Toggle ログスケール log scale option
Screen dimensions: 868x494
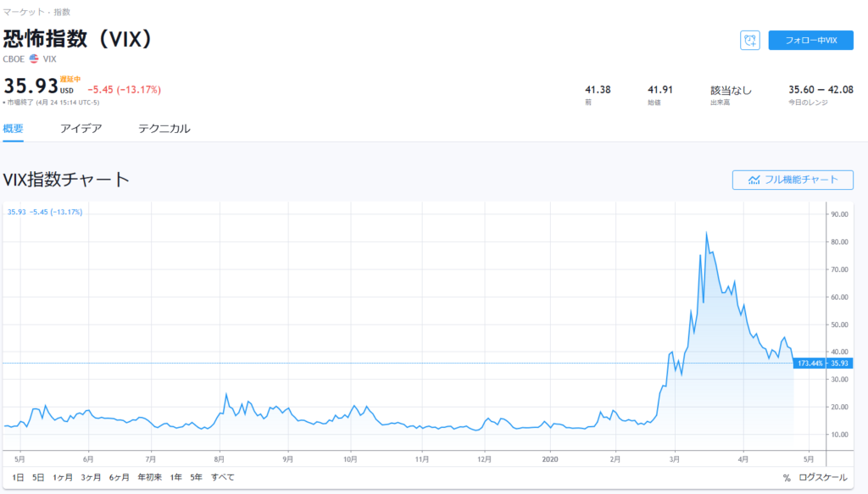coord(822,478)
